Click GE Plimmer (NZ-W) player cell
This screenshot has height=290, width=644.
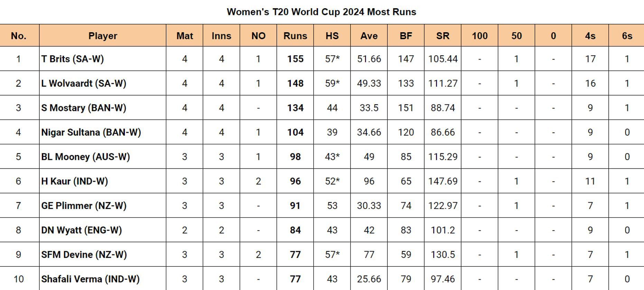click(84, 206)
